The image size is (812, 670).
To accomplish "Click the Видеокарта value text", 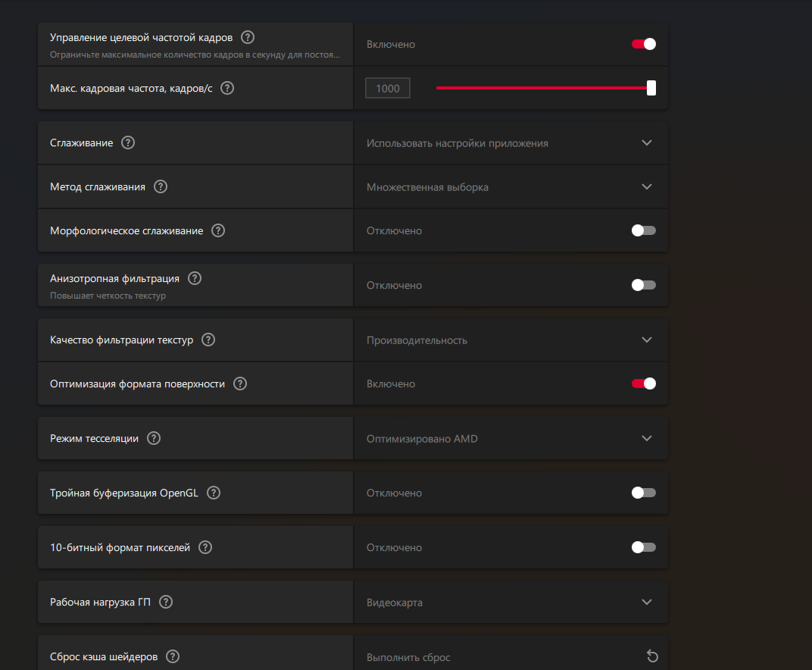I will click(x=395, y=602).
